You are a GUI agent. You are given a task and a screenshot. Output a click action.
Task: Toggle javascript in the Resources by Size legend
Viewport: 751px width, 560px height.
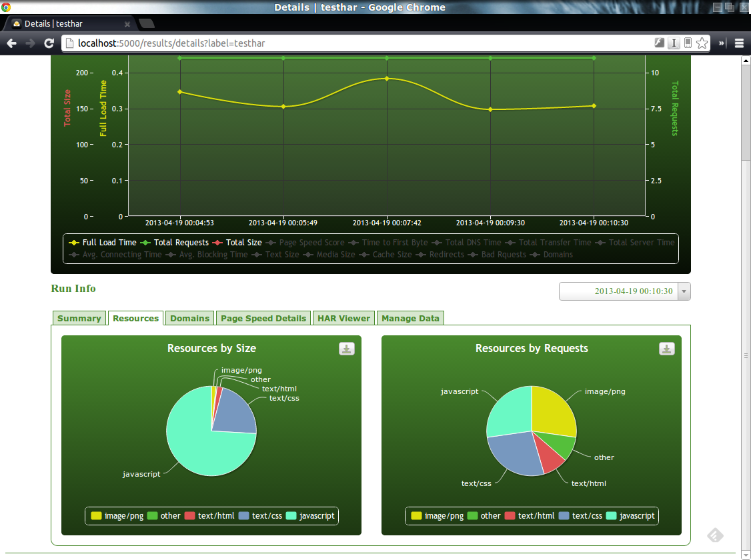[x=310, y=516]
